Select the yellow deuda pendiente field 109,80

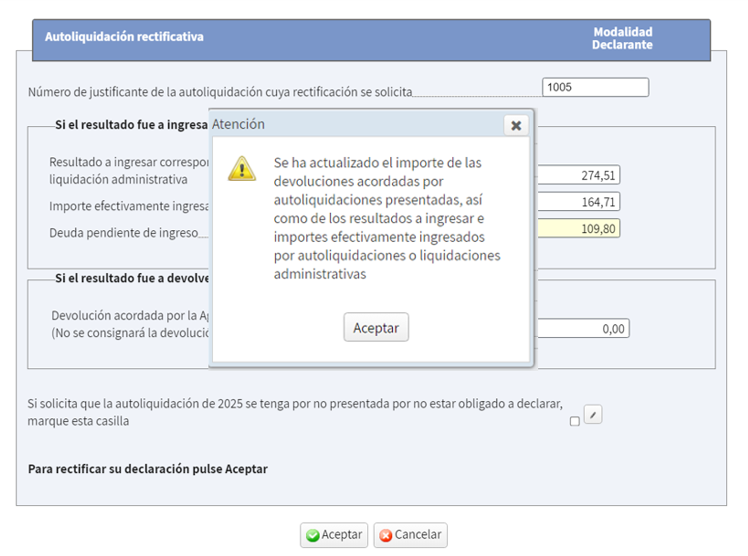point(578,228)
